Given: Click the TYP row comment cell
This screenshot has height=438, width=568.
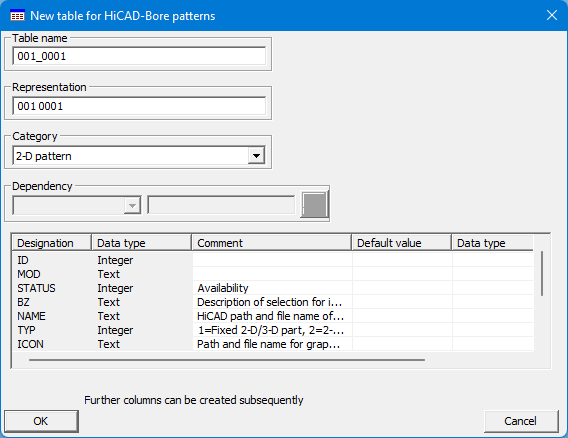Looking at the screenshot, I should (x=272, y=330).
